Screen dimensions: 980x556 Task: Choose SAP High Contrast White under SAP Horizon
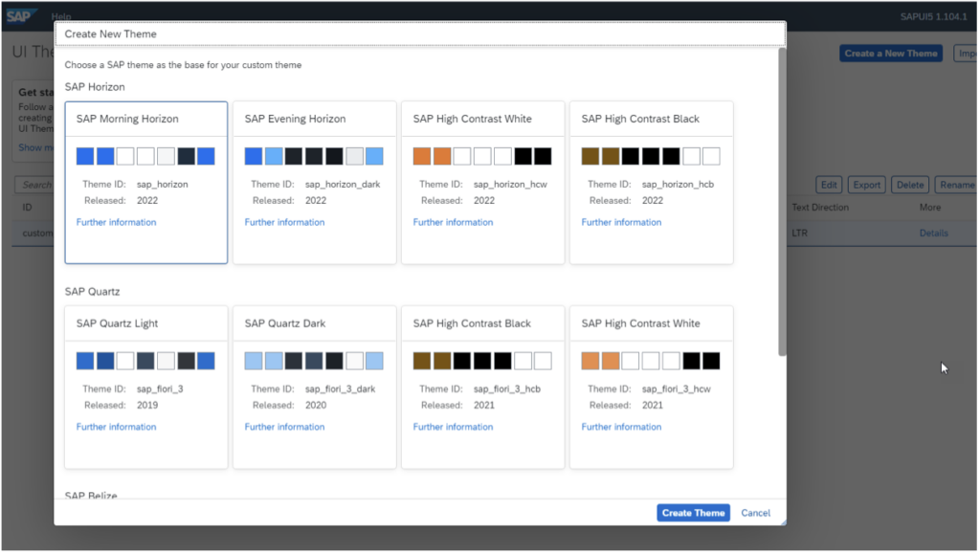point(482,182)
